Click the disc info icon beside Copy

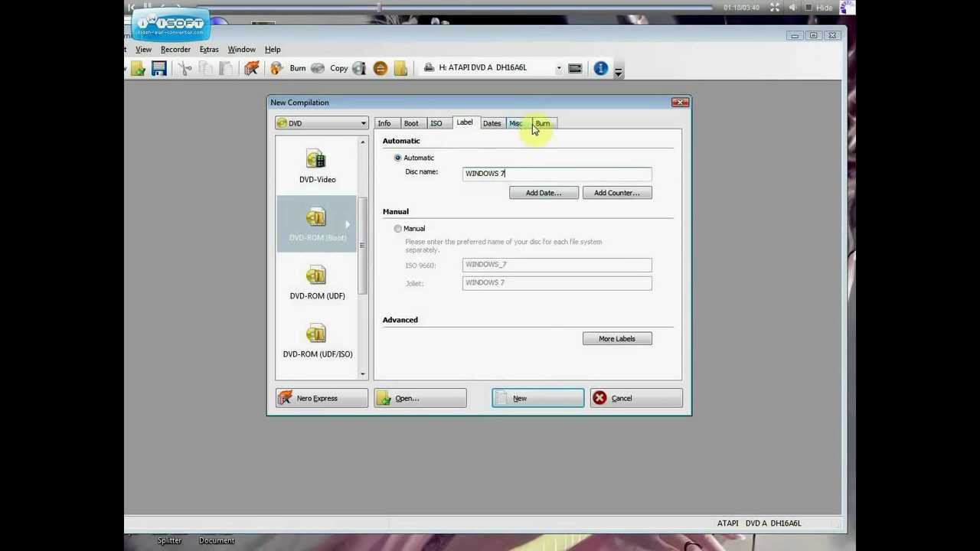pos(359,68)
